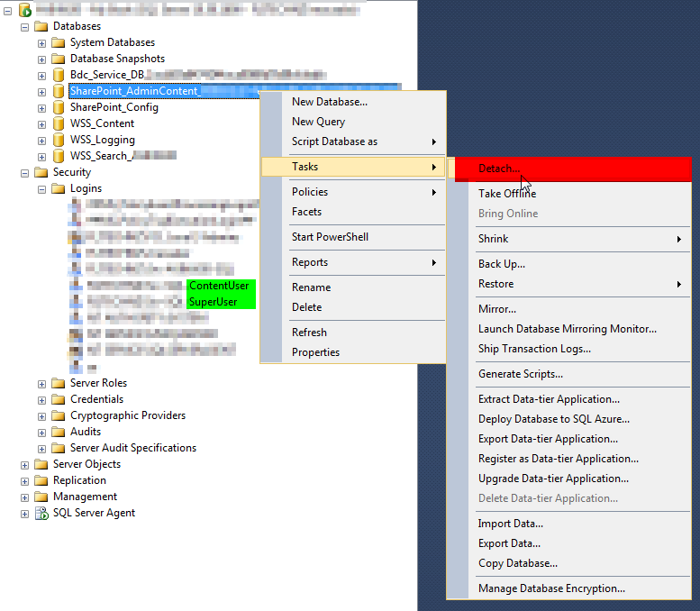Click the Audits folder icon
Image resolution: width=700 pixels, height=611 pixels.
(58, 432)
